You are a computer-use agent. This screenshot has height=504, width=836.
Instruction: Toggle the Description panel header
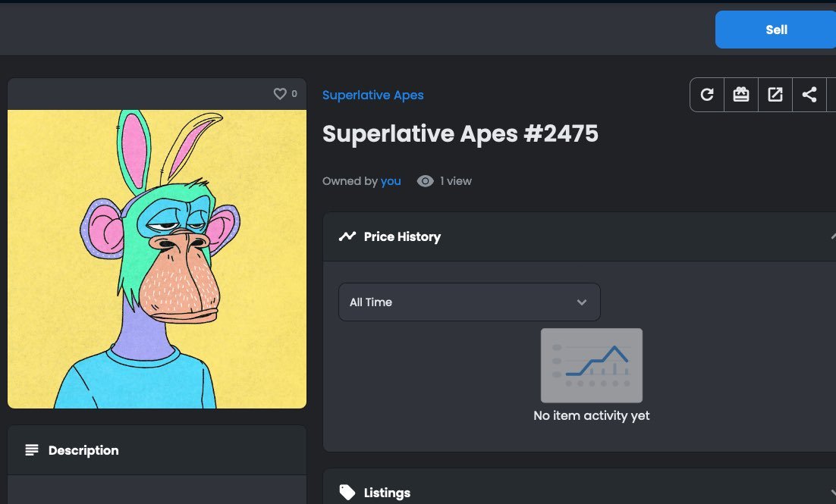157,450
